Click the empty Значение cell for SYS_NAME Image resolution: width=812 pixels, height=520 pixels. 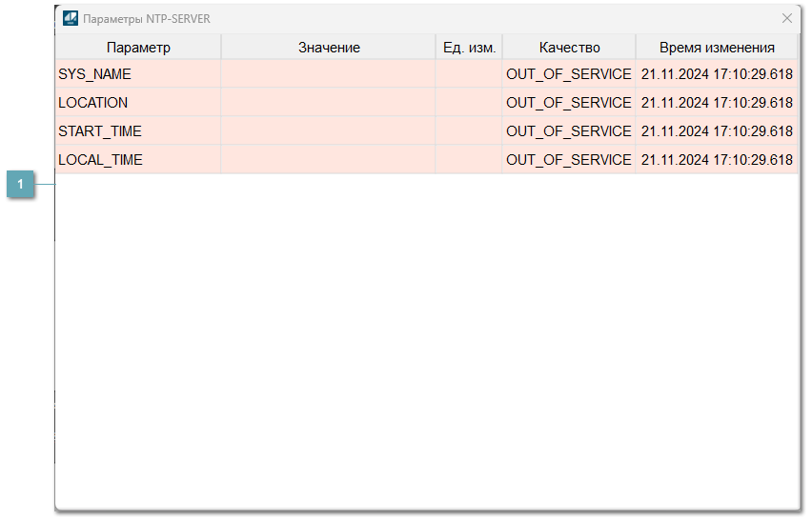pyautogui.click(x=329, y=74)
